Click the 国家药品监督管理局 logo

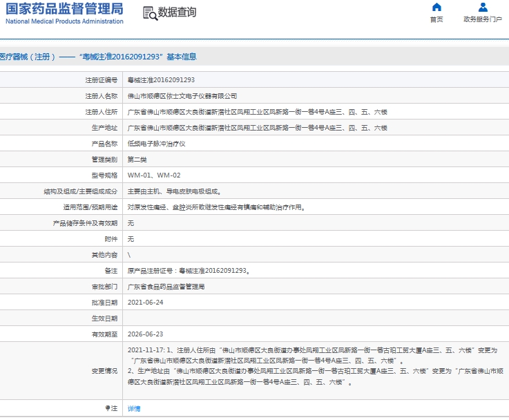[x=65, y=9]
